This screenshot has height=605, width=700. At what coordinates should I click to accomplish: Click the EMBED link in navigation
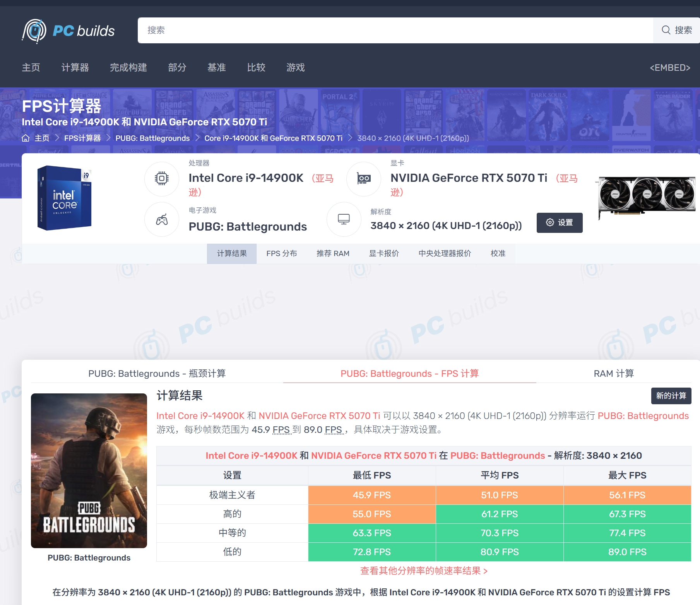(x=670, y=68)
